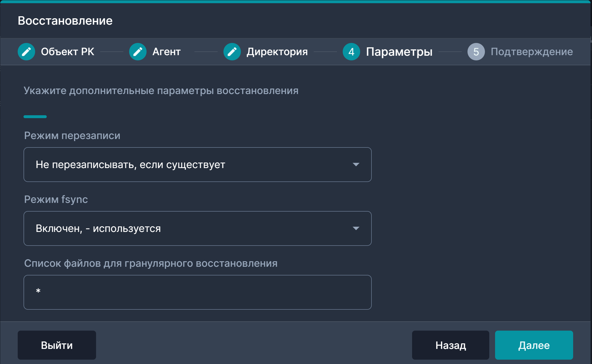Go to the Объект РК step label

68,52
